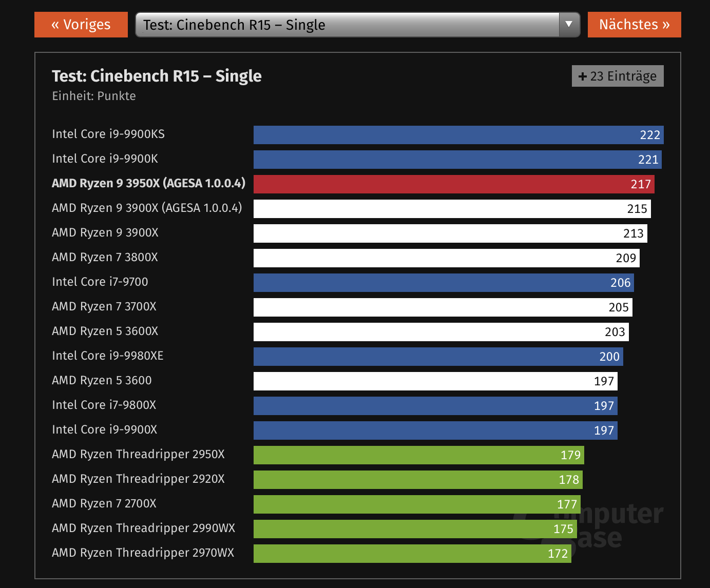Click the white bar showing 209 points
The height and width of the screenshot is (588, 710).
(447, 258)
